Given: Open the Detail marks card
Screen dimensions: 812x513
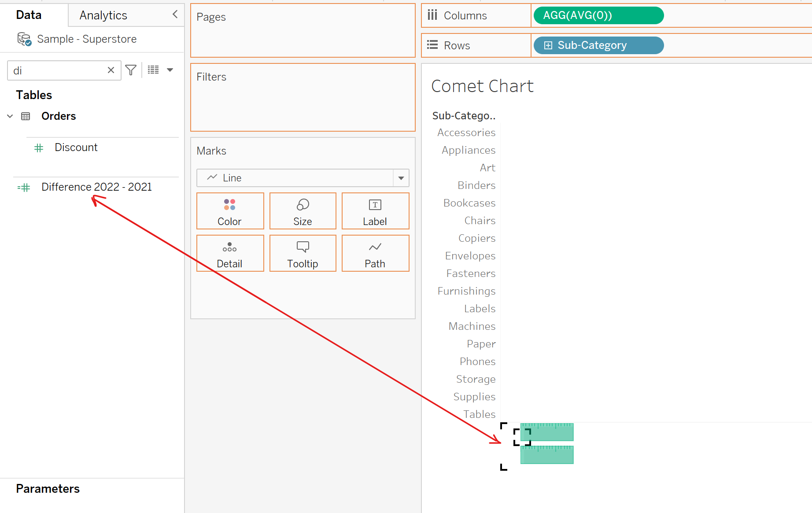Looking at the screenshot, I should (x=230, y=253).
